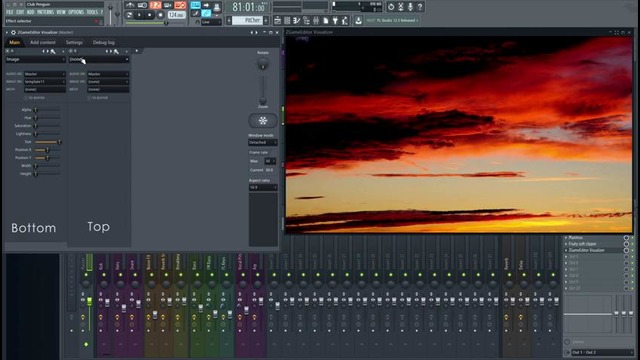The width and height of the screenshot is (640, 360).
Task: Open the Line snap dropdown
Action: [211, 22]
